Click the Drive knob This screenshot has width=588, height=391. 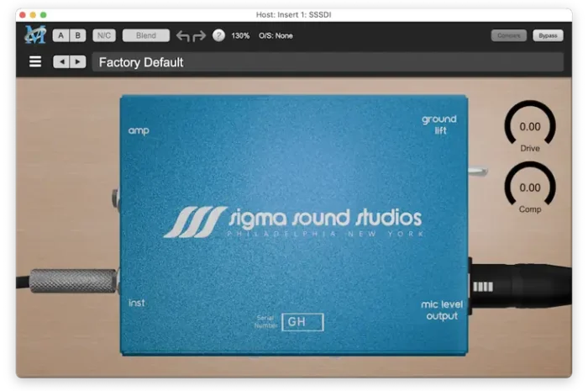click(x=530, y=127)
